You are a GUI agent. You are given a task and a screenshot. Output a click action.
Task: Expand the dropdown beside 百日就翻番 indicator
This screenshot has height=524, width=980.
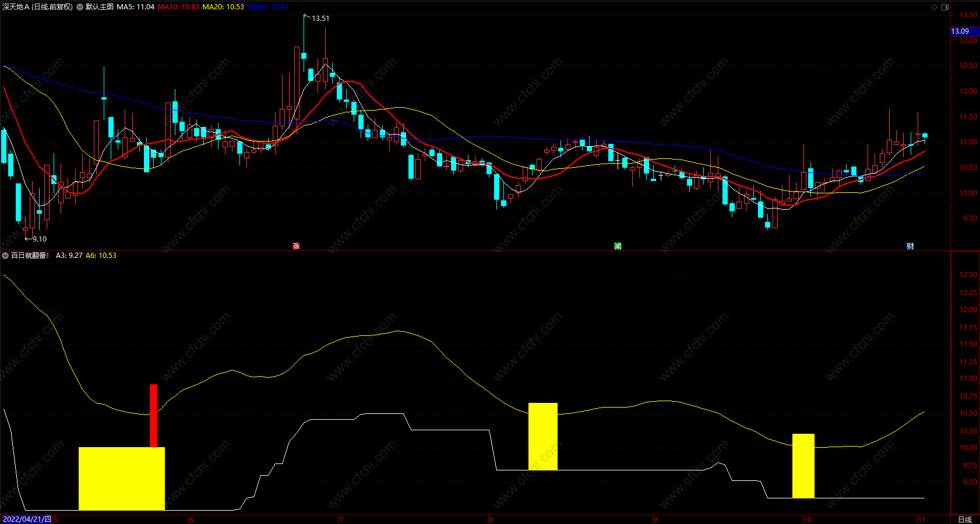pos(5,256)
